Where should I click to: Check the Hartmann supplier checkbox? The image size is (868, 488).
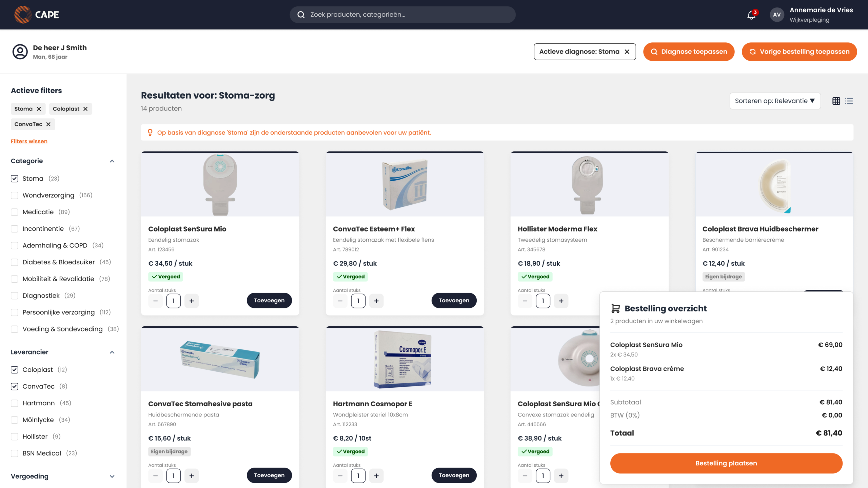point(14,403)
